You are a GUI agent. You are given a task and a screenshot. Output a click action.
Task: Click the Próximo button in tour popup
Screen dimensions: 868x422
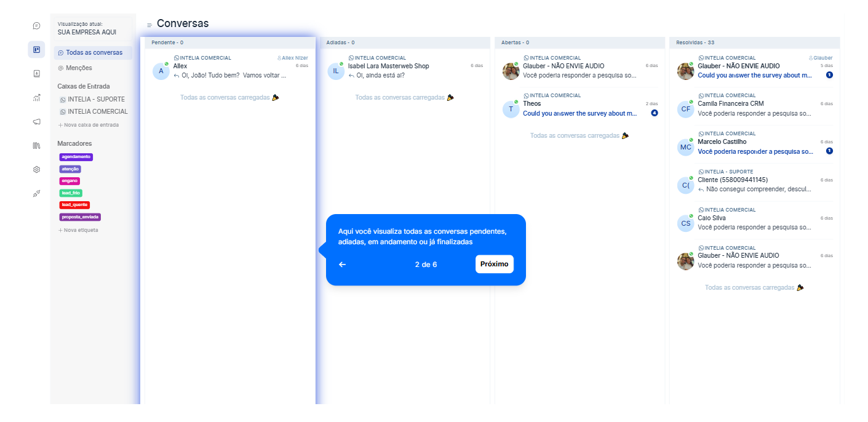pyautogui.click(x=494, y=264)
